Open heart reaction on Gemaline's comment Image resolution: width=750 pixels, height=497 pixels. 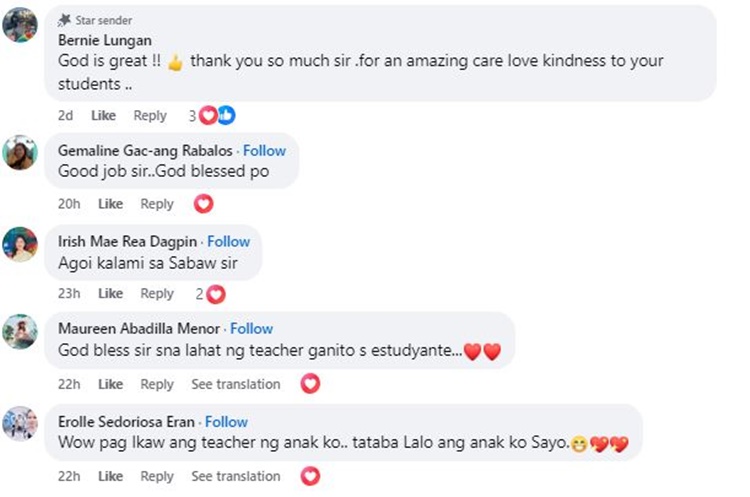tap(203, 204)
